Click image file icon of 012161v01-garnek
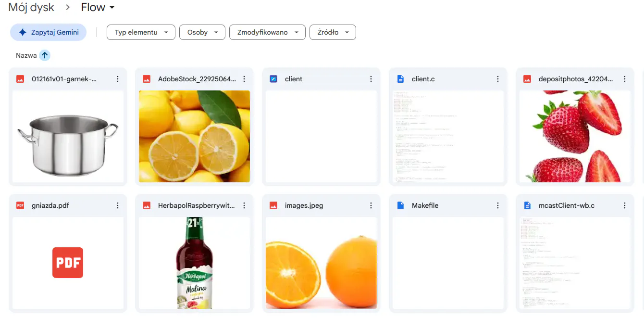 (20, 79)
